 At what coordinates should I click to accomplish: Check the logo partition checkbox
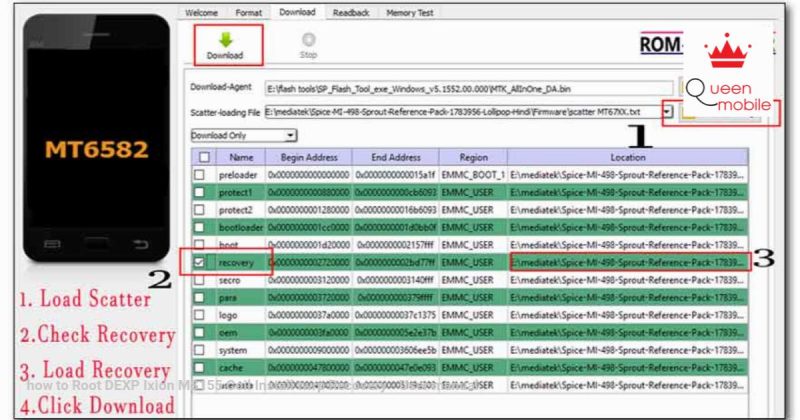point(199,315)
